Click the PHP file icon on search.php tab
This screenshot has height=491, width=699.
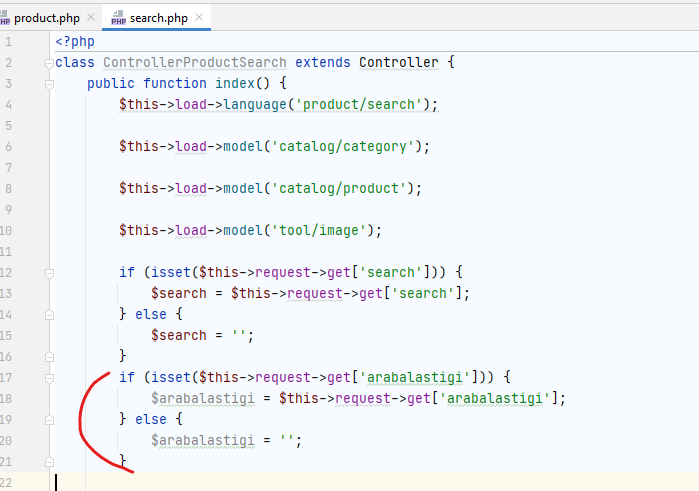tap(119, 18)
